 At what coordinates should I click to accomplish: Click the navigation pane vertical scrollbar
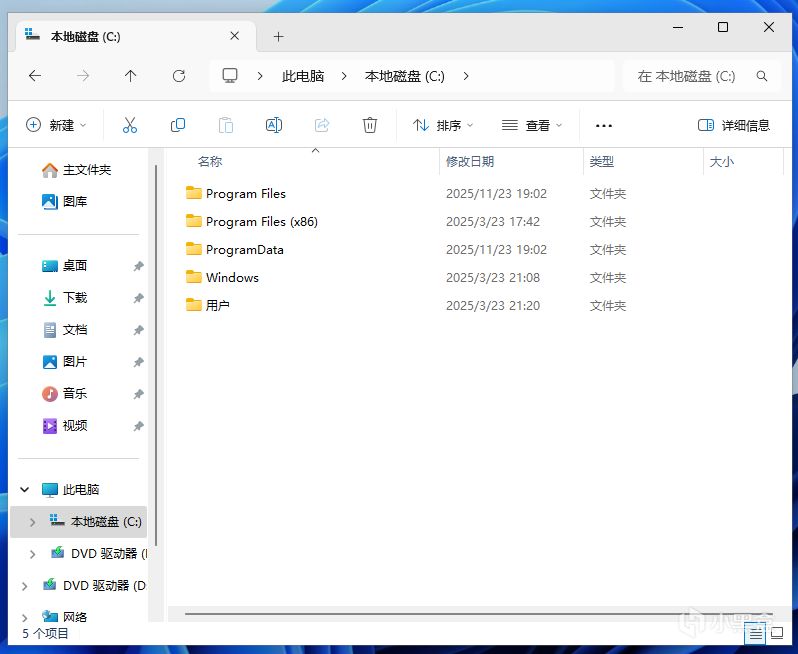156,356
